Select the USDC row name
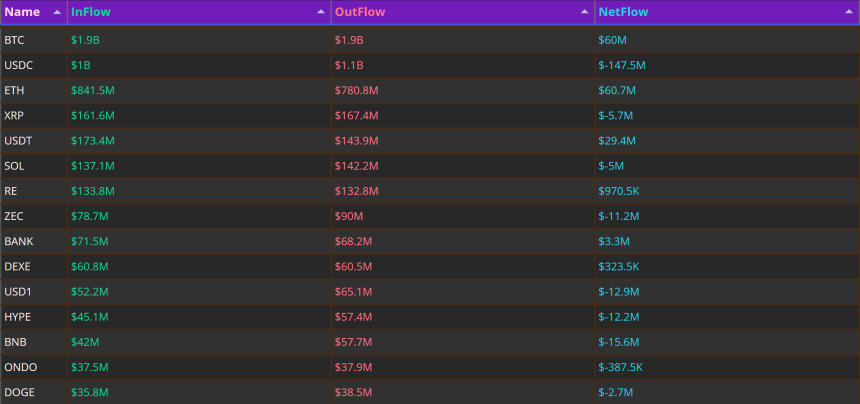The width and height of the screenshot is (860, 404). 19,65
